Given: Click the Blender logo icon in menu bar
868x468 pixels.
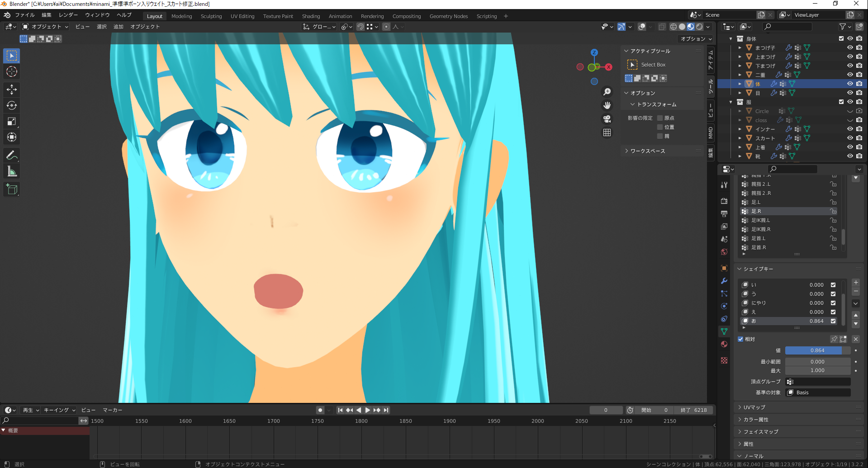Looking at the screenshot, I should 7,15.
